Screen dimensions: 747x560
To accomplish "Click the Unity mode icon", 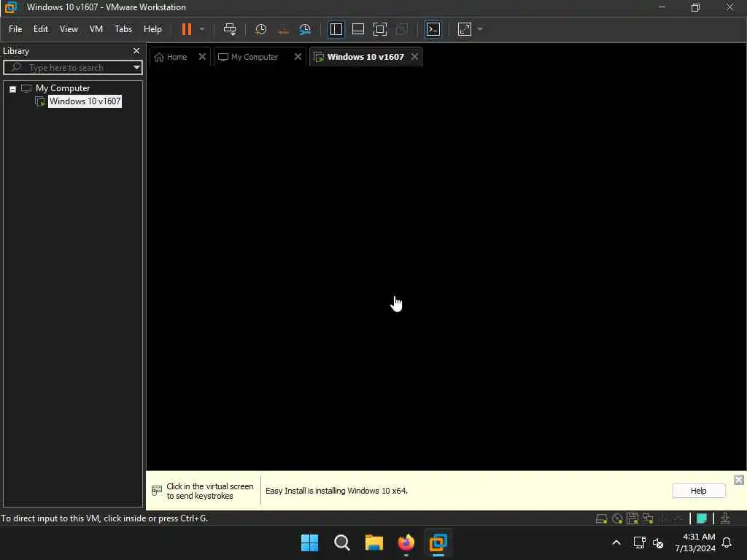I will click(x=402, y=29).
